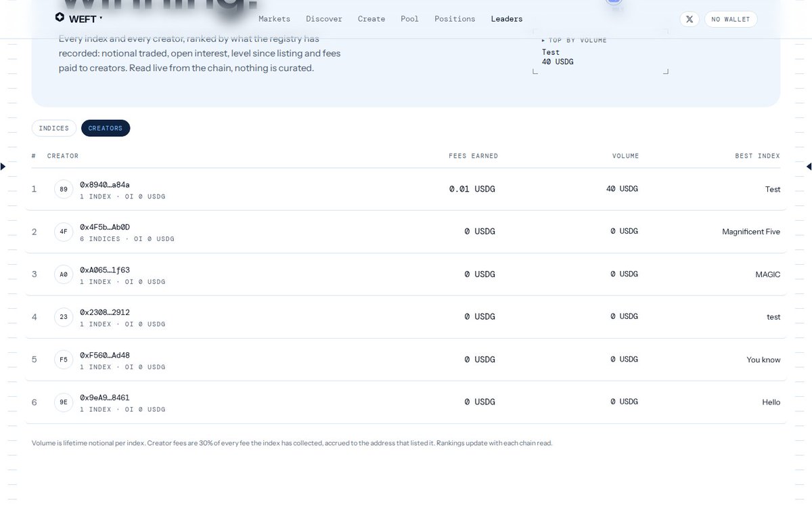
Task: Click the VOLUME column header
Action: 625,156
